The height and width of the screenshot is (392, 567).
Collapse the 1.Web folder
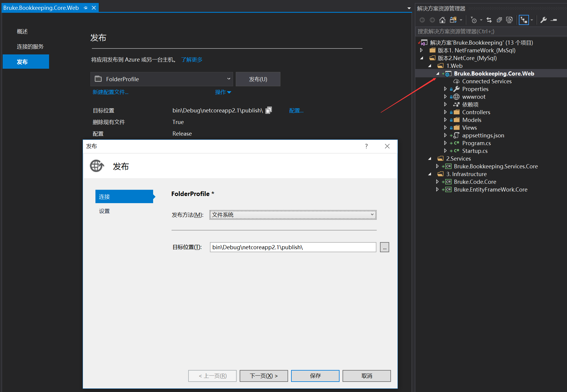[x=430, y=66]
